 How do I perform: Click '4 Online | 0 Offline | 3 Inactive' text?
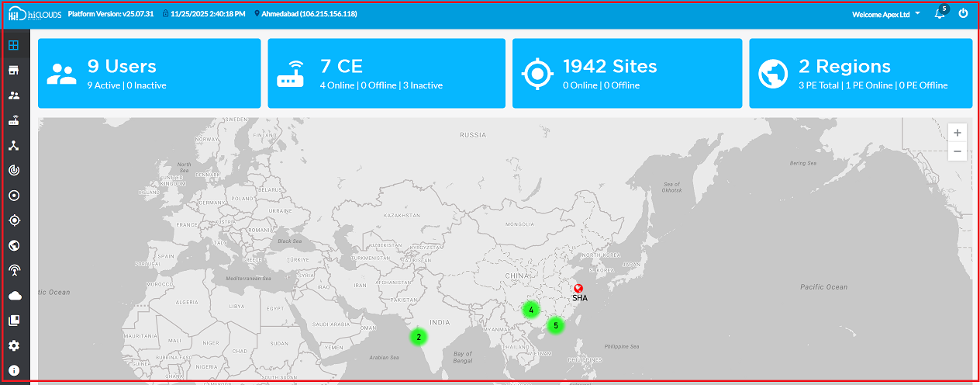coord(381,85)
